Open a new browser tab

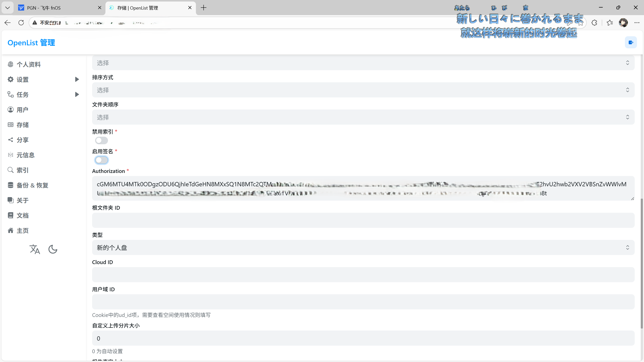tap(204, 8)
